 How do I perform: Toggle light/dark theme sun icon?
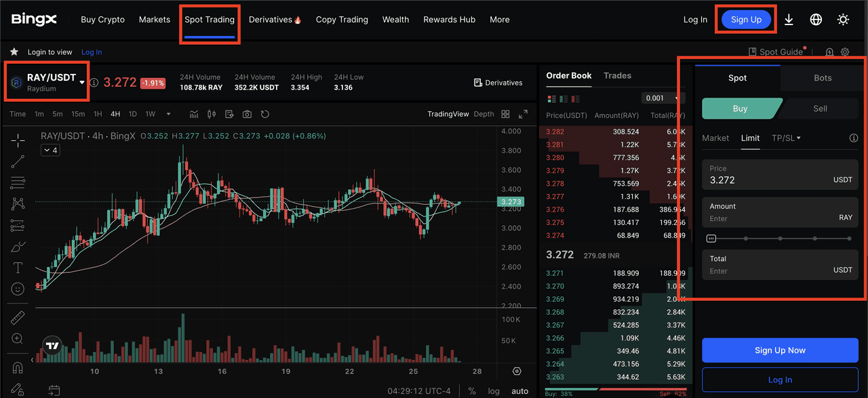point(843,20)
